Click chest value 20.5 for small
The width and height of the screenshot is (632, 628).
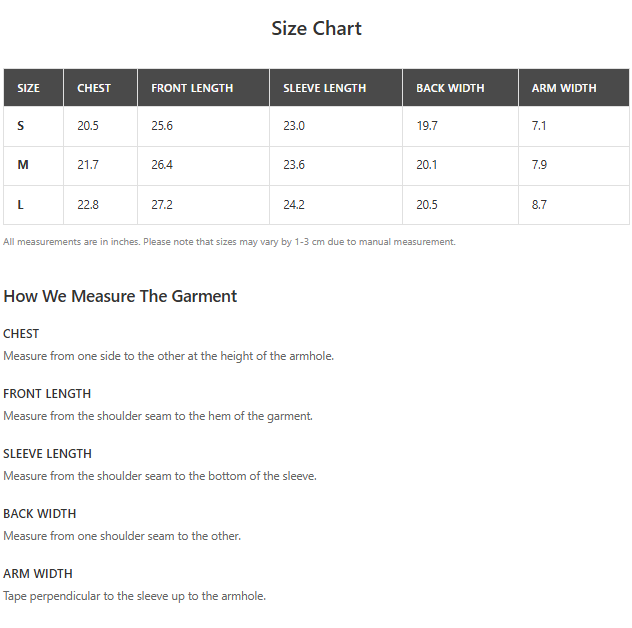(88, 126)
